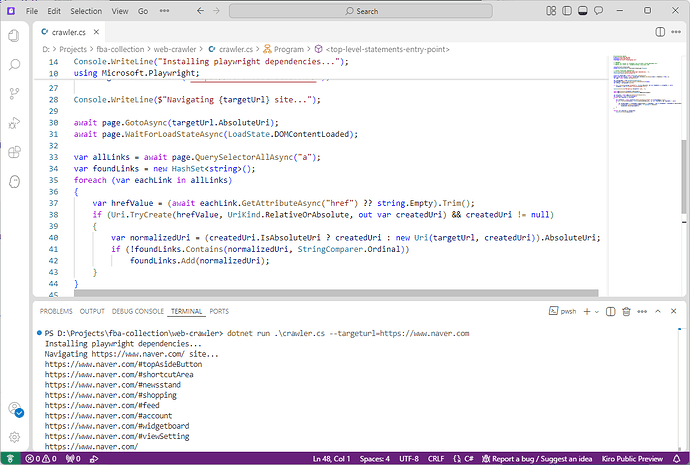This screenshot has height=465, width=690.
Task: Select the Projects breadcrumb segment
Action: click(x=73, y=49)
